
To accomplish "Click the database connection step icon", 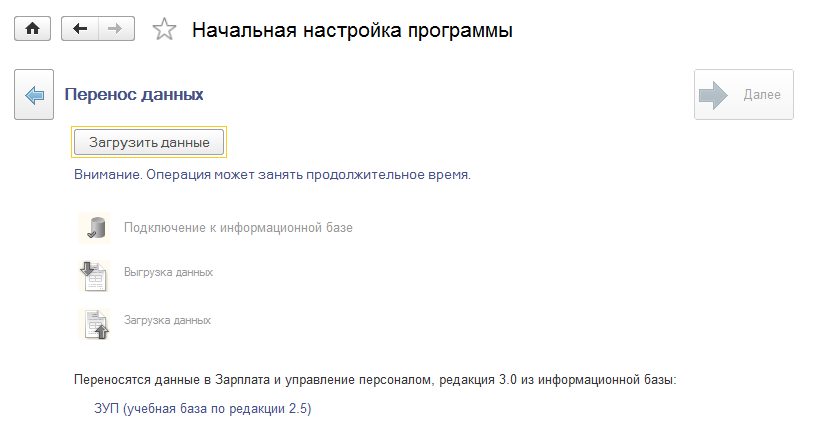I will pyautogui.click(x=93, y=227).
